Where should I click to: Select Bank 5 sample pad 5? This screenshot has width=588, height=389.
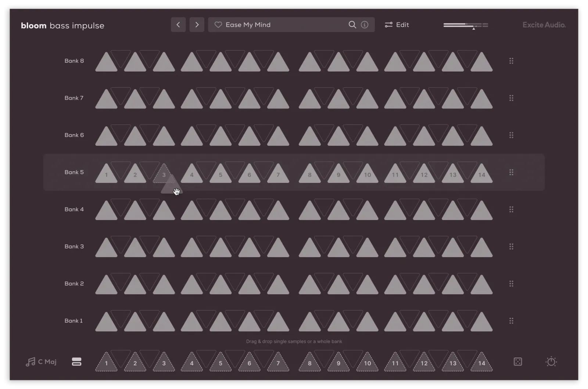point(220,174)
